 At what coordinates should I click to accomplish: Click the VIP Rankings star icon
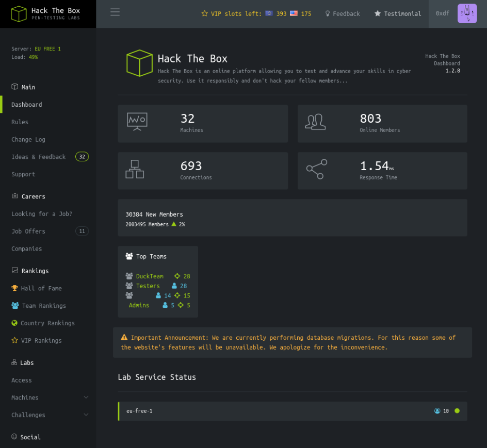point(14,340)
